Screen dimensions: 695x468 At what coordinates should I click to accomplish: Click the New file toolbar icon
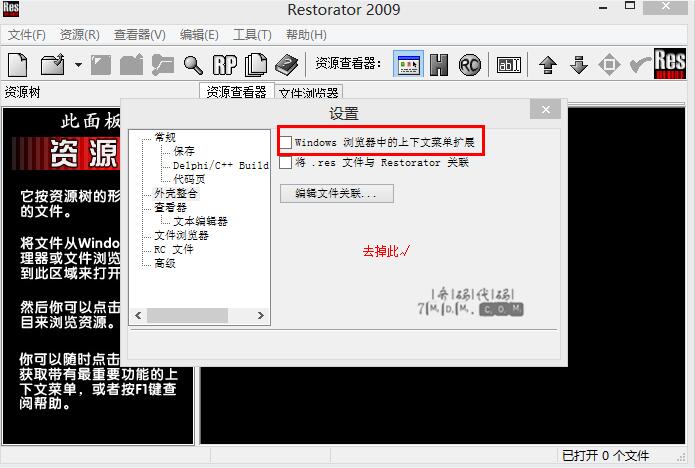coord(18,65)
